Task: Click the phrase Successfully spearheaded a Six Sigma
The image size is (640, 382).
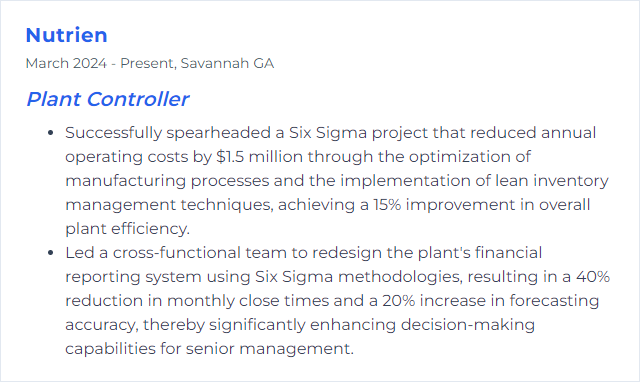Action: coord(216,133)
